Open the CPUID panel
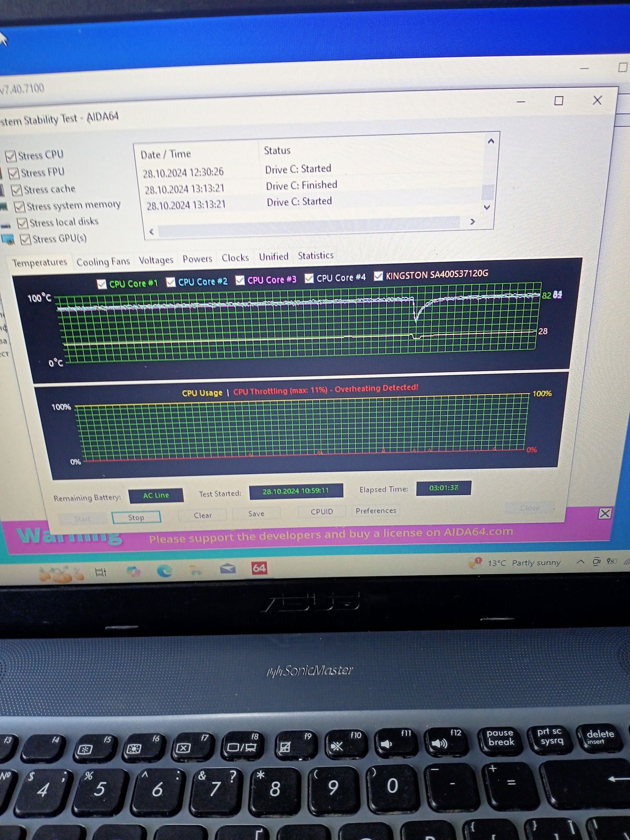630x840 pixels. (322, 512)
